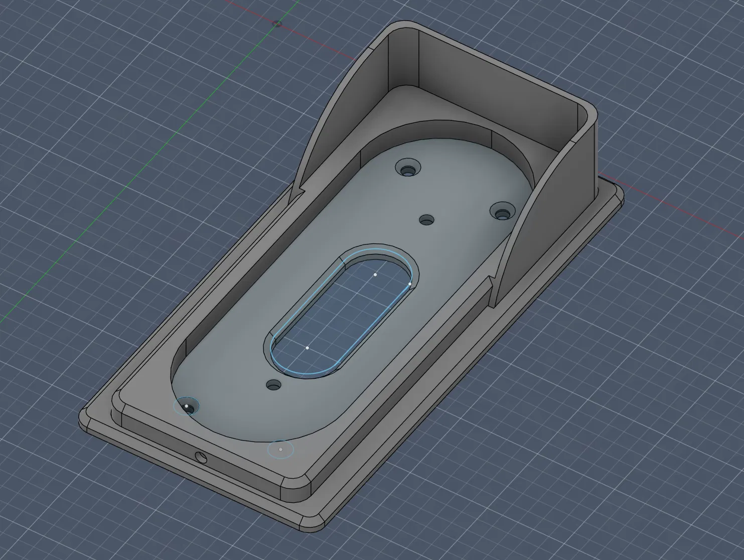Select the countersunk hole beside the right sloped wall
The width and height of the screenshot is (744, 560).
(x=503, y=211)
